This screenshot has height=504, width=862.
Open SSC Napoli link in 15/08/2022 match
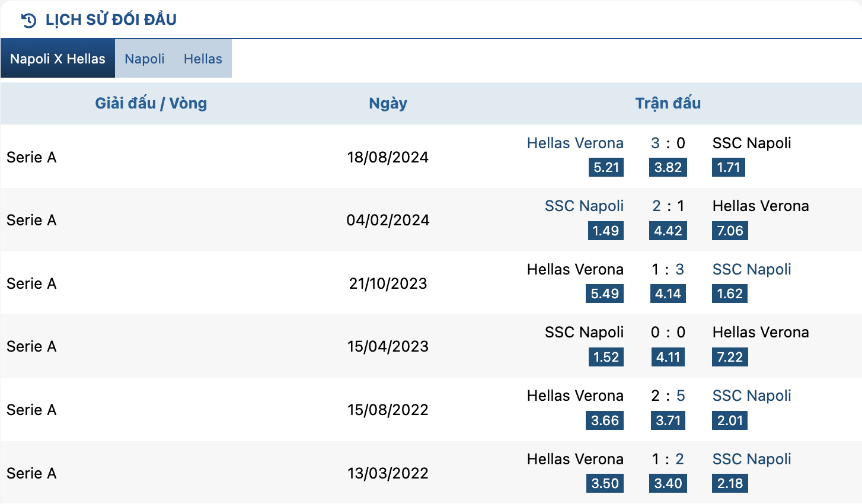[x=752, y=395]
